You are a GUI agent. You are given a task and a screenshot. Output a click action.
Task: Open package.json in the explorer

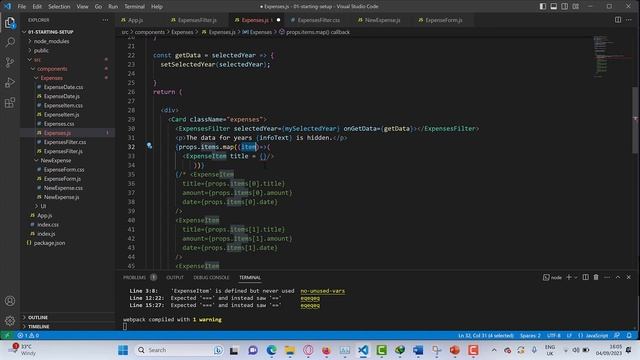[x=49, y=243]
